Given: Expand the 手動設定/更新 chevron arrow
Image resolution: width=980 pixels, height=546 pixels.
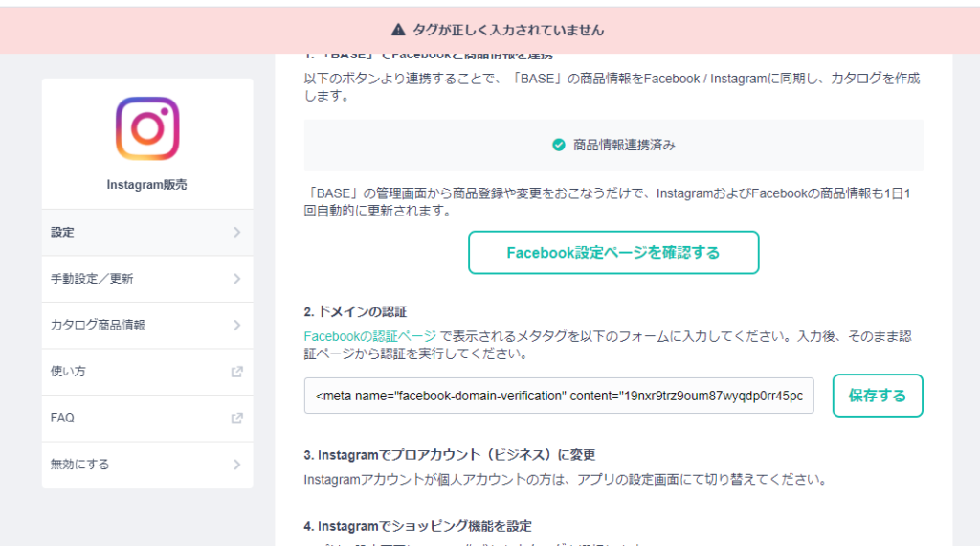Looking at the screenshot, I should click(237, 279).
